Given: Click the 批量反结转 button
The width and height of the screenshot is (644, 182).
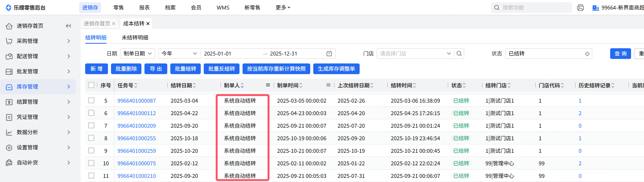Looking at the screenshot, I should pos(222,69).
